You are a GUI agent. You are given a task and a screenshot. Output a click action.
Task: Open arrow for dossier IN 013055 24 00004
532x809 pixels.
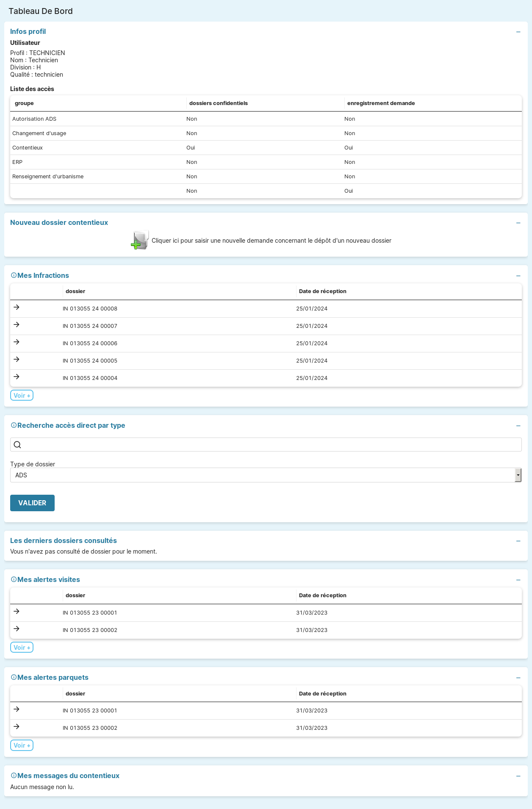click(x=17, y=377)
